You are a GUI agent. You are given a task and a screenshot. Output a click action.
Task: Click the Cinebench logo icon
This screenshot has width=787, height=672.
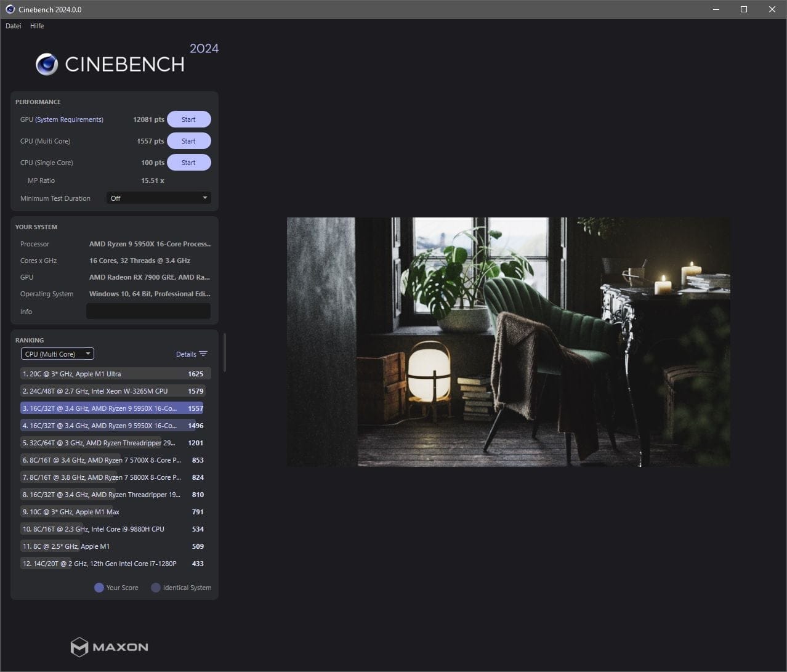point(47,64)
